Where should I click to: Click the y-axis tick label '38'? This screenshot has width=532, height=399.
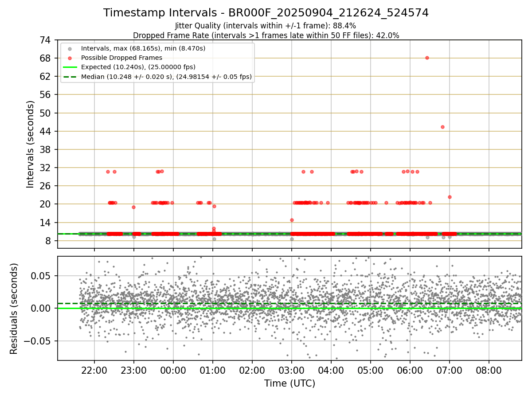[x=46, y=149]
